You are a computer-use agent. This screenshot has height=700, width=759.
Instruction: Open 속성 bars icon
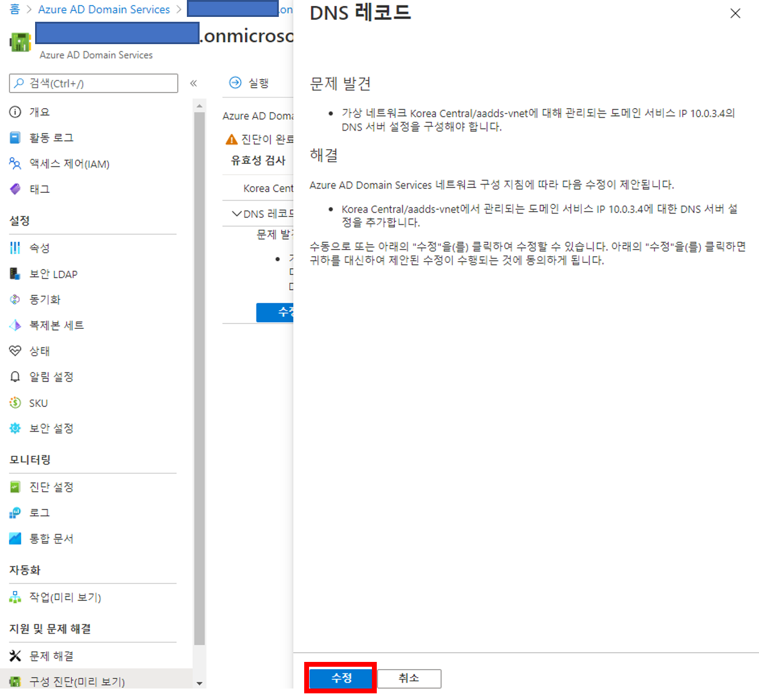tap(15, 248)
